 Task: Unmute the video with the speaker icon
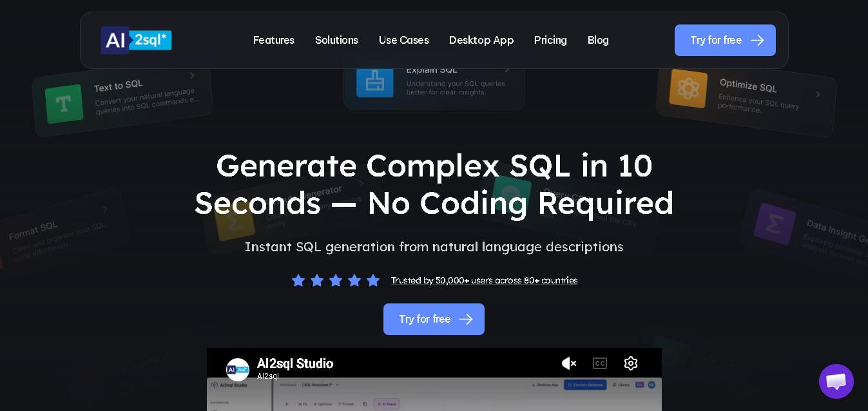pyautogui.click(x=569, y=363)
